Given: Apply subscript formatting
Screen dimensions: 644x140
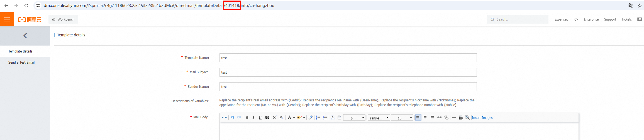Looking at the screenshot, I should tap(281, 117).
